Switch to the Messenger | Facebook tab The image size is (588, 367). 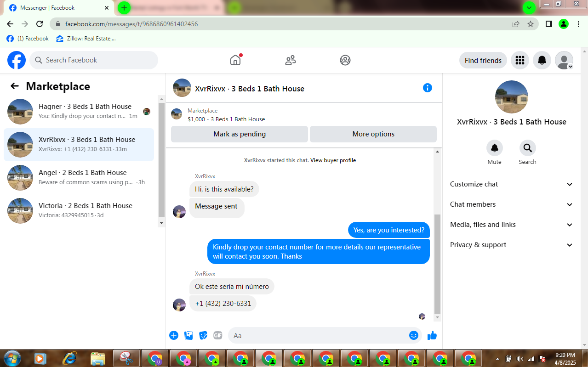[59, 8]
